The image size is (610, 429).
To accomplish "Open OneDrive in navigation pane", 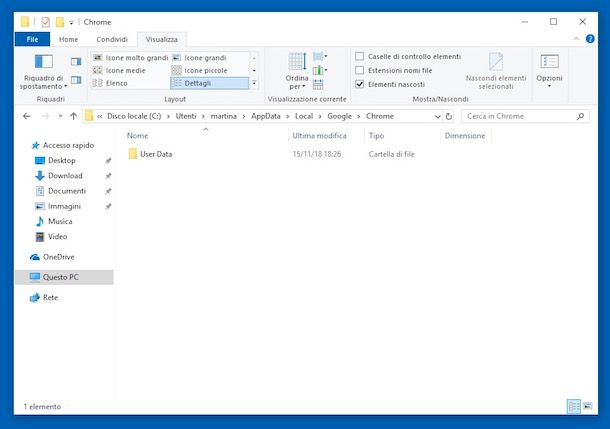I will coord(58,257).
